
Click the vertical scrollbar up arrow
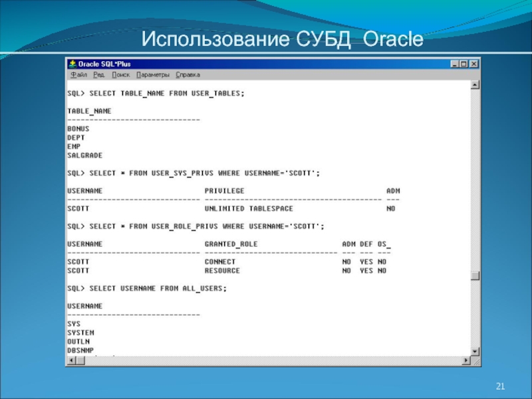pyautogui.click(x=475, y=84)
